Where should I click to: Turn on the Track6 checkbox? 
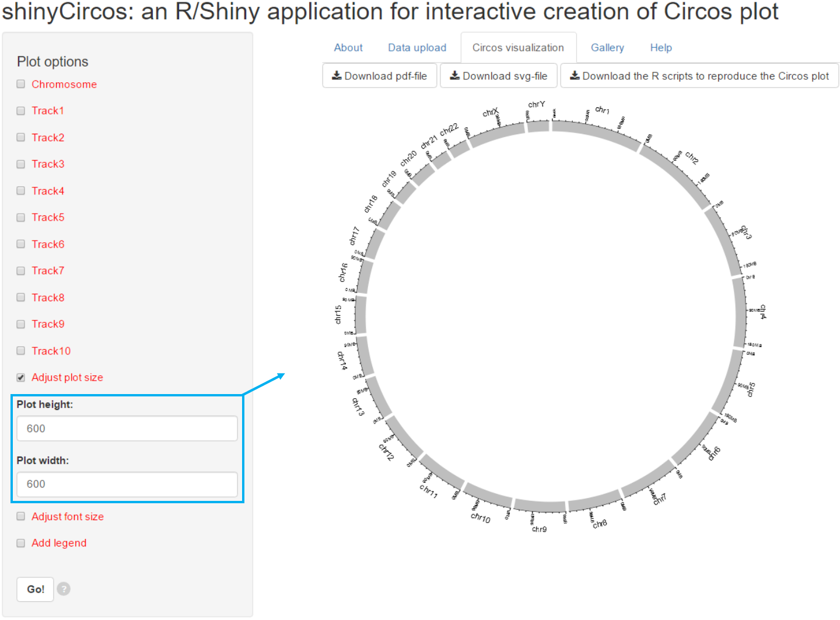(21, 244)
